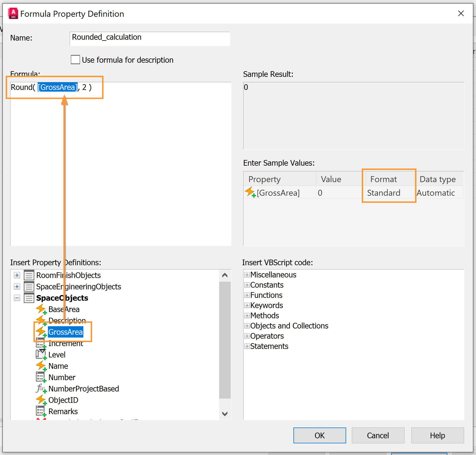Screen dimensions: 476x455
Task: Select Description in property tree
Action: [x=67, y=321]
